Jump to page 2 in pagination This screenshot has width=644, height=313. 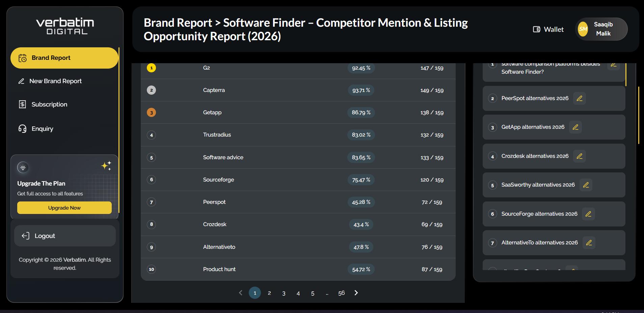click(269, 293)
